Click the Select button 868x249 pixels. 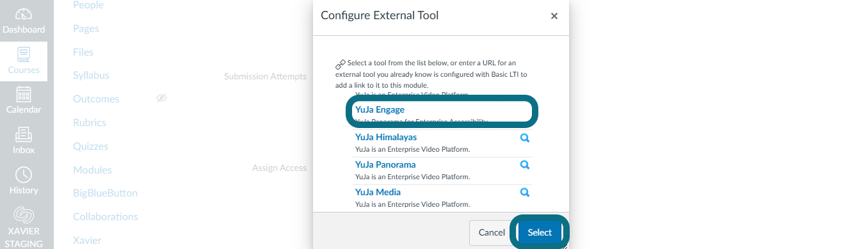(540, 232)
